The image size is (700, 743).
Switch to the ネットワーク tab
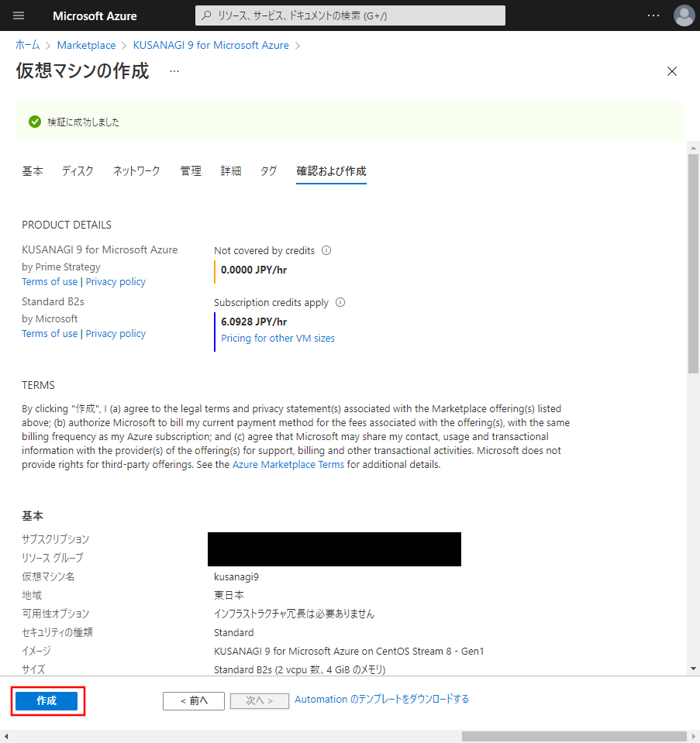[136, 171]
